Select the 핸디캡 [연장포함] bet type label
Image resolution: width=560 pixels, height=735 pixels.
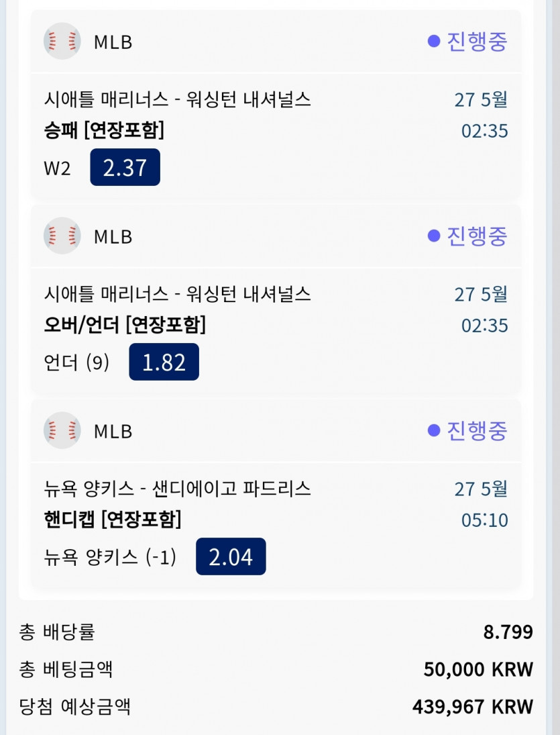[113, 520]
